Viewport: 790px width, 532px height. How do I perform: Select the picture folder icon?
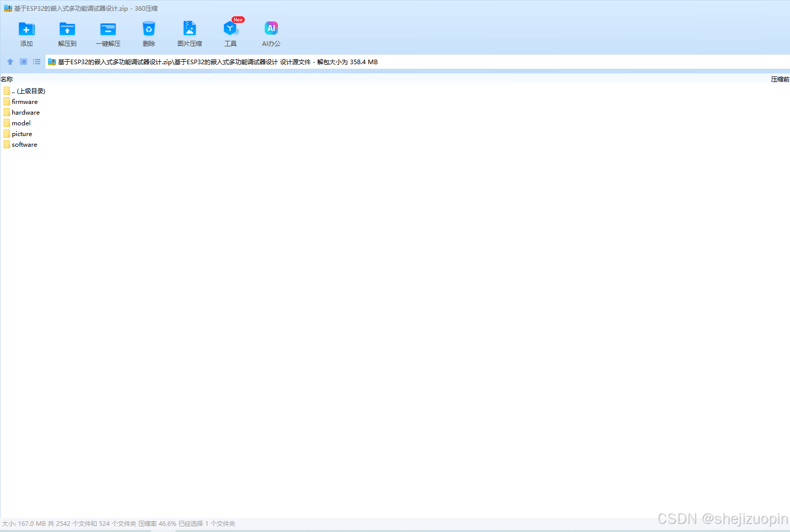[x=7, y=134]
